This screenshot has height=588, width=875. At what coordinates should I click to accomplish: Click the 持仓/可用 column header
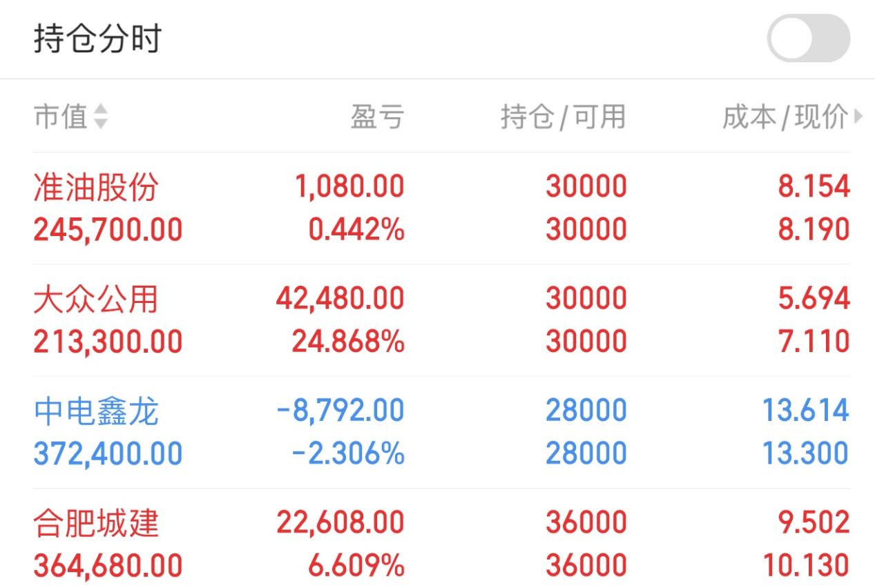pos(563,117)
